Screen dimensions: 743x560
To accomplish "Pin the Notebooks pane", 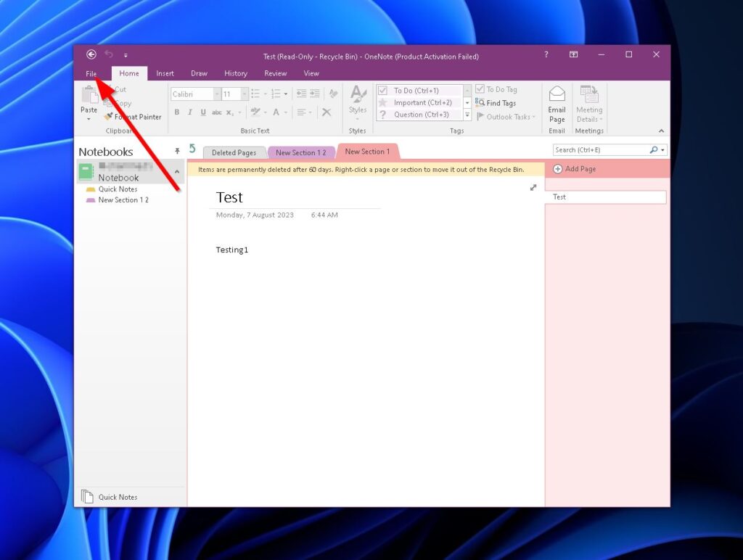I will pyautogui.click(x=176, y=151).
